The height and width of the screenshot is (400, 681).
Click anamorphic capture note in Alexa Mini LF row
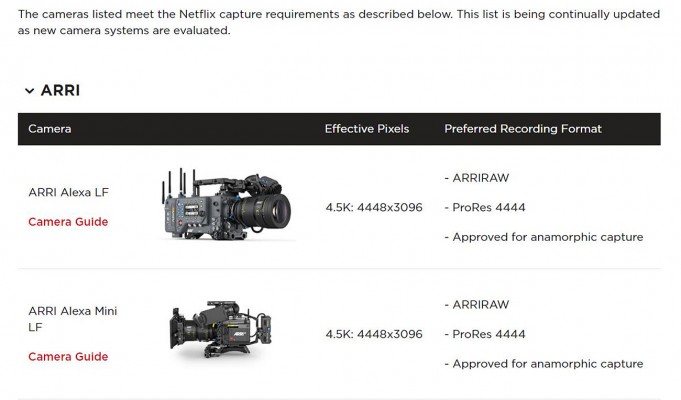click(x=544, y=364)
